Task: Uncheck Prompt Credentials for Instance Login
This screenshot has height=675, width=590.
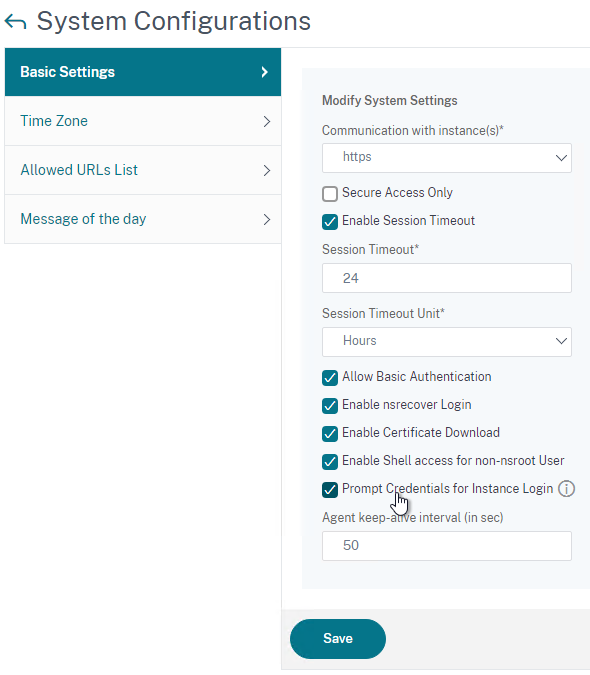Action: point(330,489)
